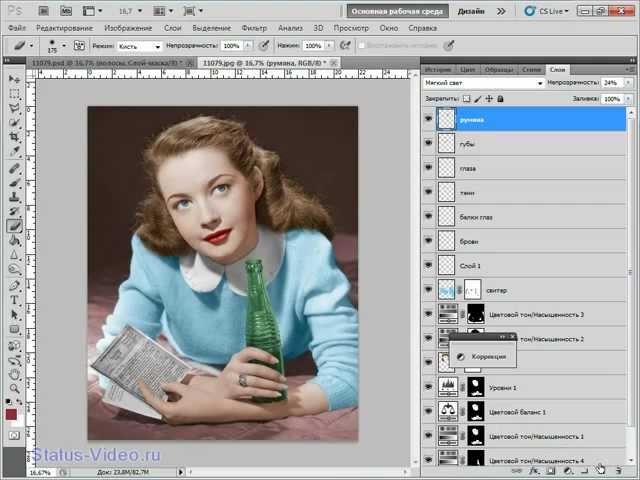The image size is (640, 480).
Task: Open the Фильтр menu
Action: point(254,28)
